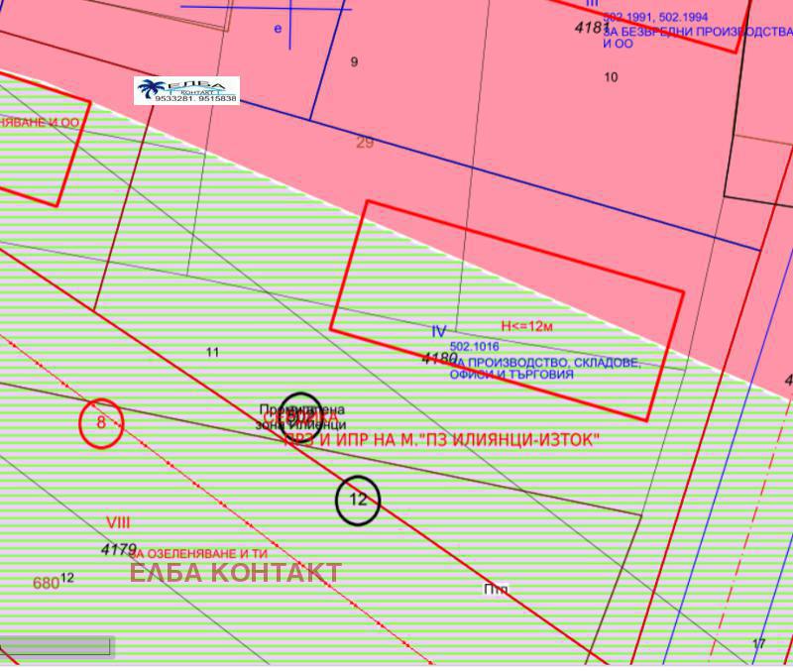Viewport: 793px width, 672px height.
Task: Click the parcel number 4181 label
Action: (x=592, y=28)
